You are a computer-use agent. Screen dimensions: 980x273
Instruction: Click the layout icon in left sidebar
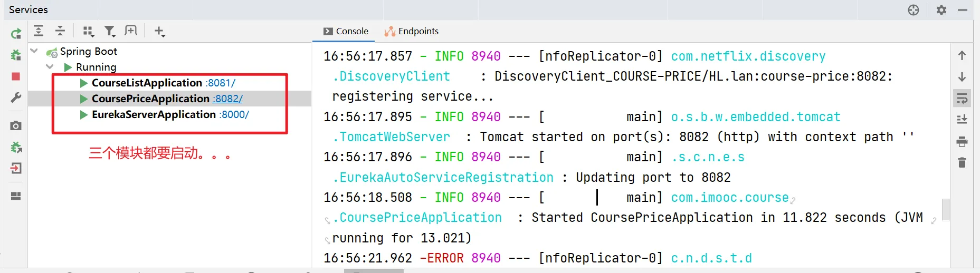coord(16,196)
